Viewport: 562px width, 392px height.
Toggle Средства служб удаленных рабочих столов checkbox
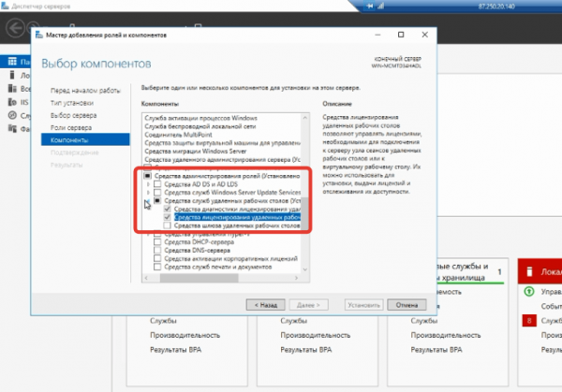157,200
